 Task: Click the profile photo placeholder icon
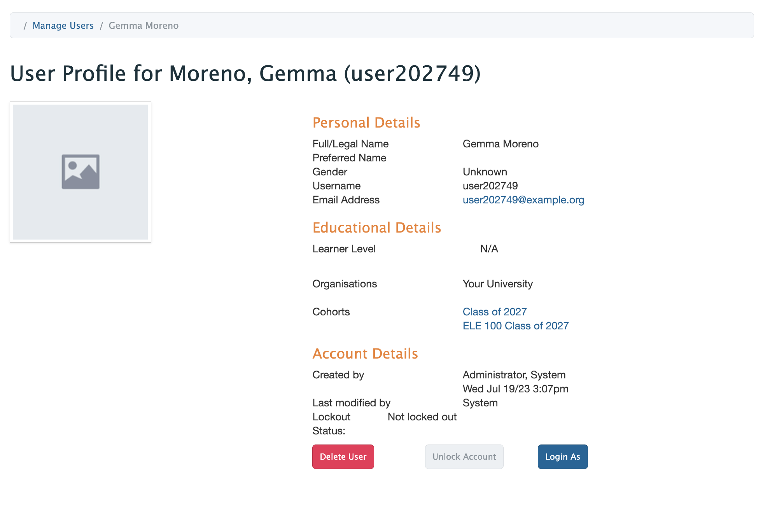coord(80,171)
